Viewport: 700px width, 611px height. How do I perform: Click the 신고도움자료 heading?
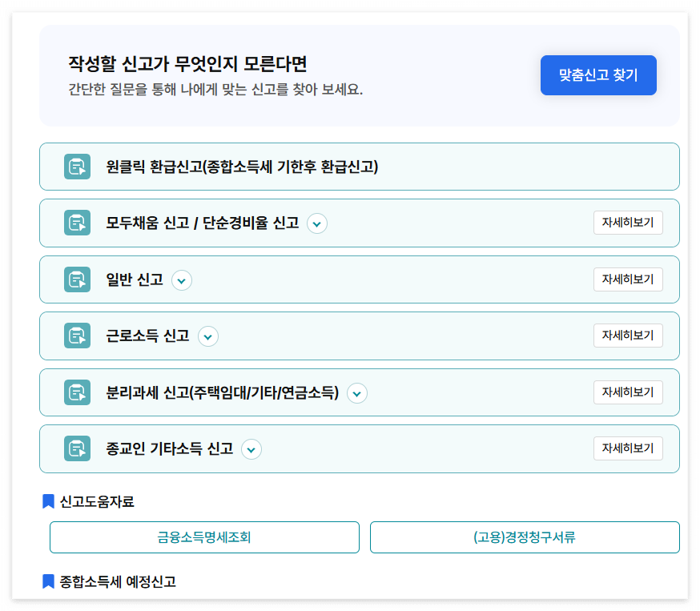click(97, 501)
